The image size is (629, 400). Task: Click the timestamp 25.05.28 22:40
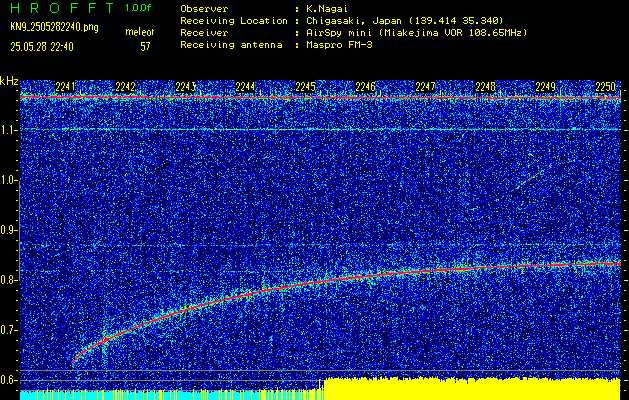click(42, 47)
